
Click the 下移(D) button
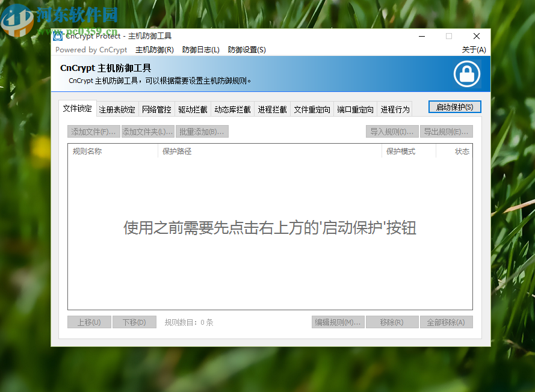tap(134, 322)
